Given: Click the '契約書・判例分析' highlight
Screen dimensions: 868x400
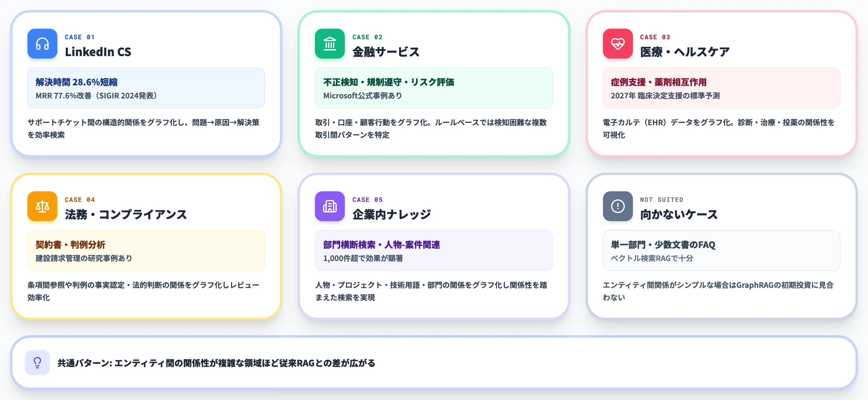Looking at the screenshot, I should (x=70, y=245).
